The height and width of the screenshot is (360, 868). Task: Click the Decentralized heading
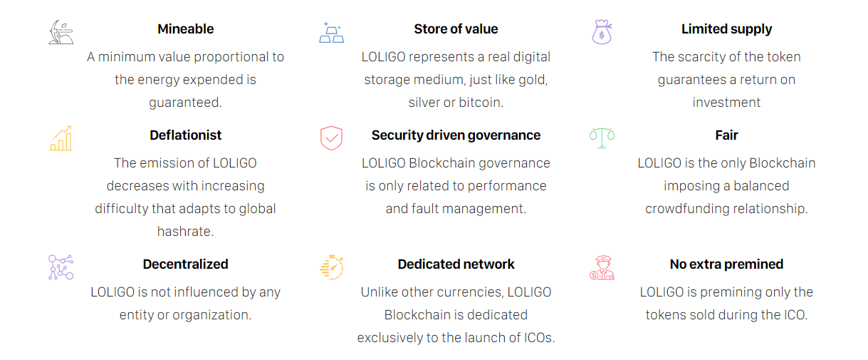(185, 264)
